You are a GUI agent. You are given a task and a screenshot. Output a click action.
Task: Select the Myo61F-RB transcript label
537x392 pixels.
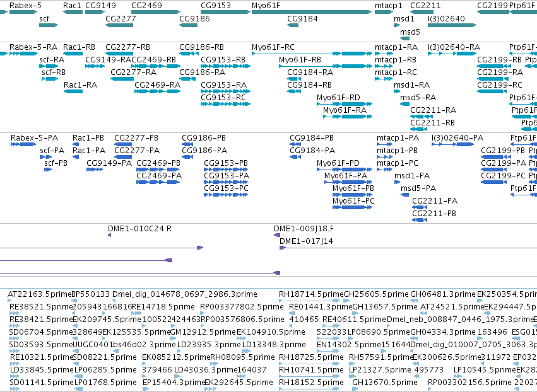300,59
